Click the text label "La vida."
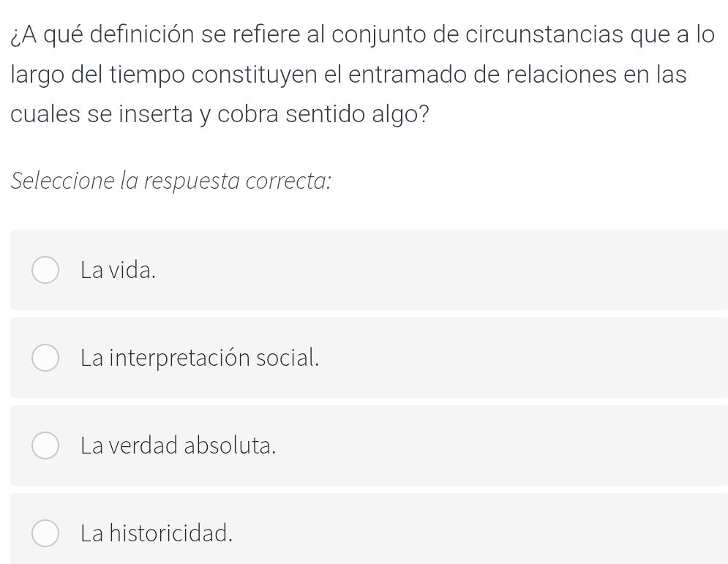 pos(119,270)
